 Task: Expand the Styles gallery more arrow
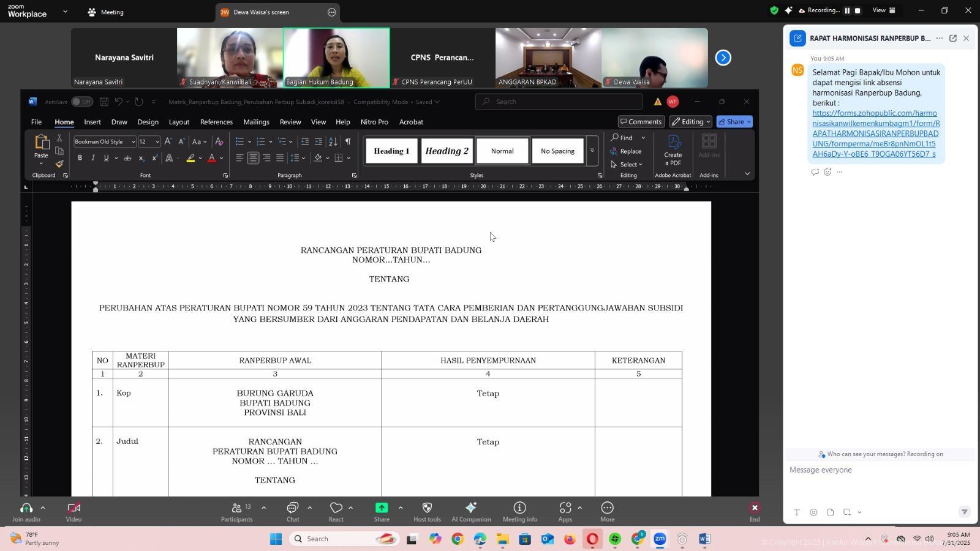point(592,151)
